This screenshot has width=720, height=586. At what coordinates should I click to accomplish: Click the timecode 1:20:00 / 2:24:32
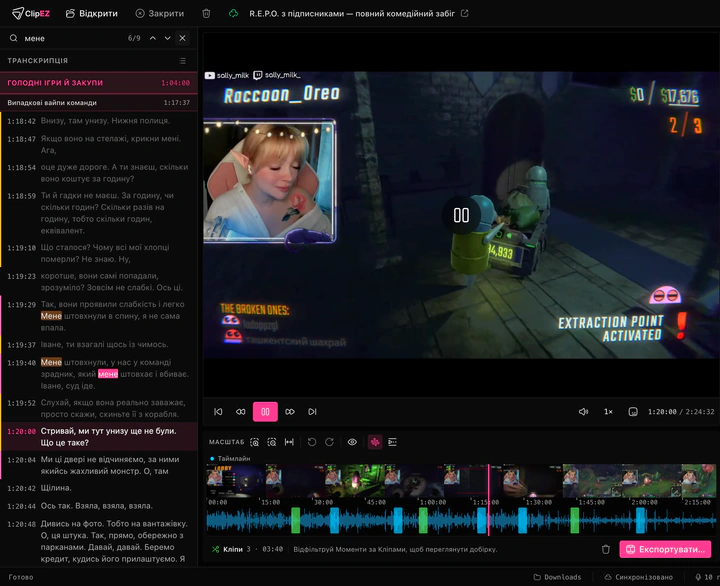(681, 411)
